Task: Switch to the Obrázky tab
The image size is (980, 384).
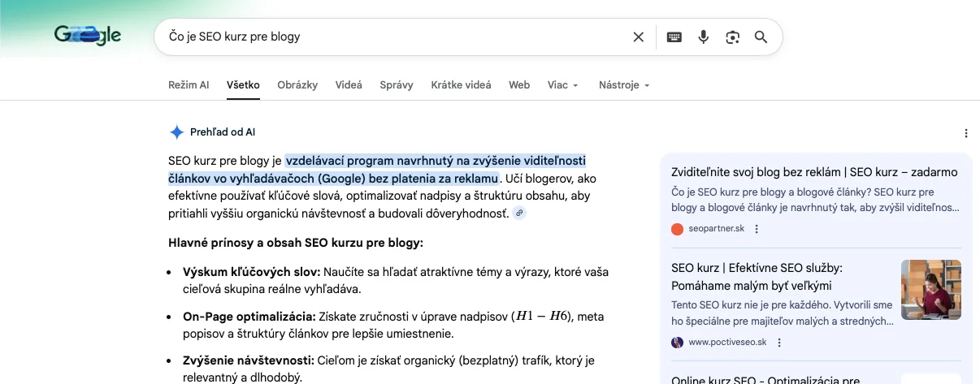Action: pyautogui.click(x=297, y=85)
